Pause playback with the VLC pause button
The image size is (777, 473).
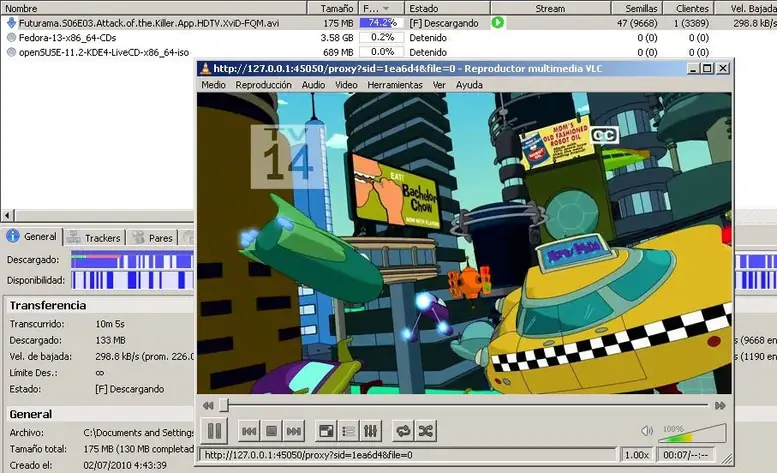[215, 431]
